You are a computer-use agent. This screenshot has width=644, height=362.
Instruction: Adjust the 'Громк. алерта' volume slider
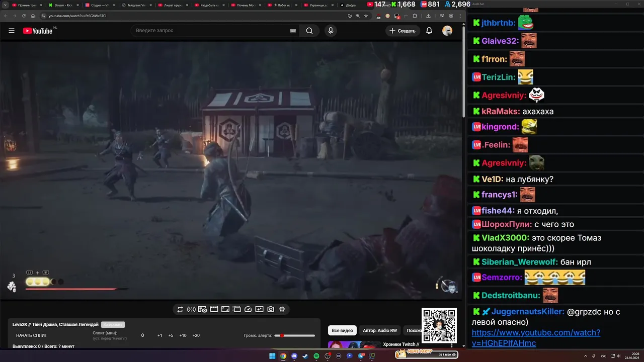[x=295, y=335]
